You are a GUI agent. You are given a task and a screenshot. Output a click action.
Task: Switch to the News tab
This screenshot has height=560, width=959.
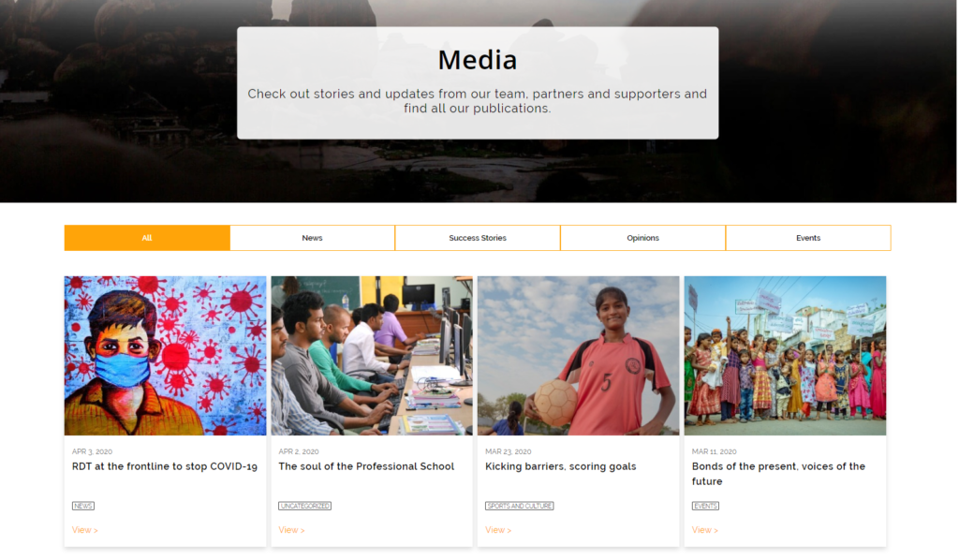pyautogui.click(x=312, y=238)
